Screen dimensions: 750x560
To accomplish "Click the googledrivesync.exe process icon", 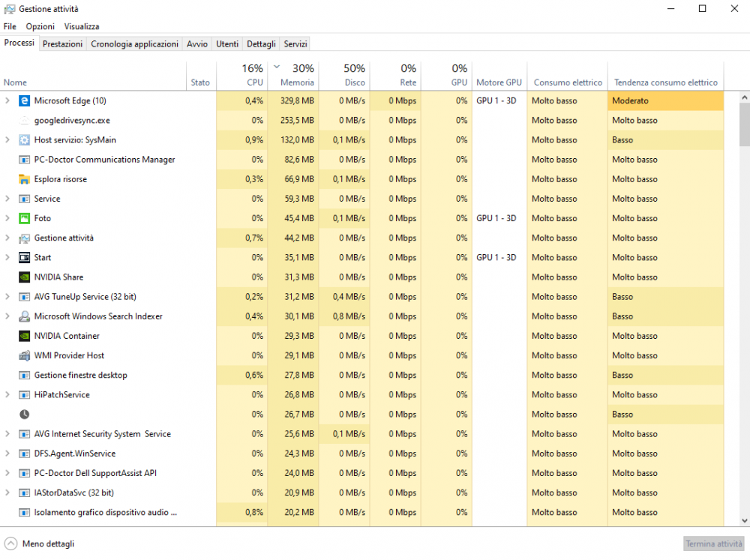I will 24,121.
